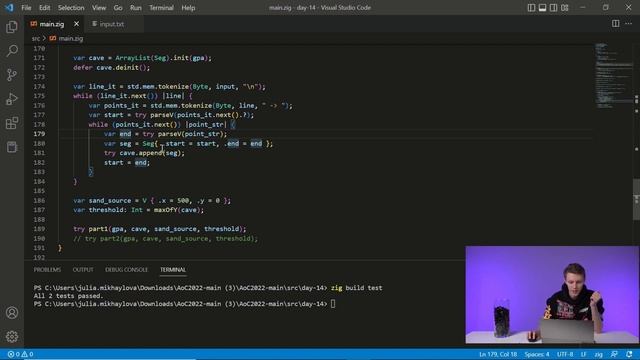Screen dimensions: 640x360
Task: Click 'parseV' on line 179
Action: point(169,134)
